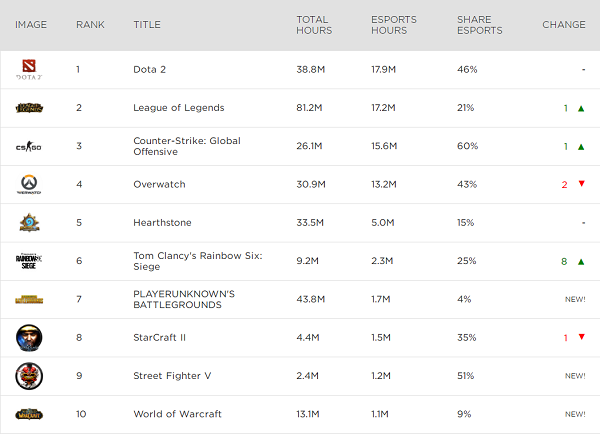Click the Dota 2 logo image
The image size is (600, 435).
(x=29, y=69)
